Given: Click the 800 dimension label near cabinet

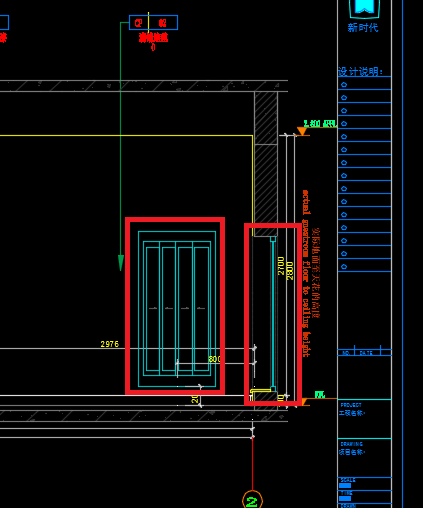Looking at the screenshot, I should coord(214,359).
